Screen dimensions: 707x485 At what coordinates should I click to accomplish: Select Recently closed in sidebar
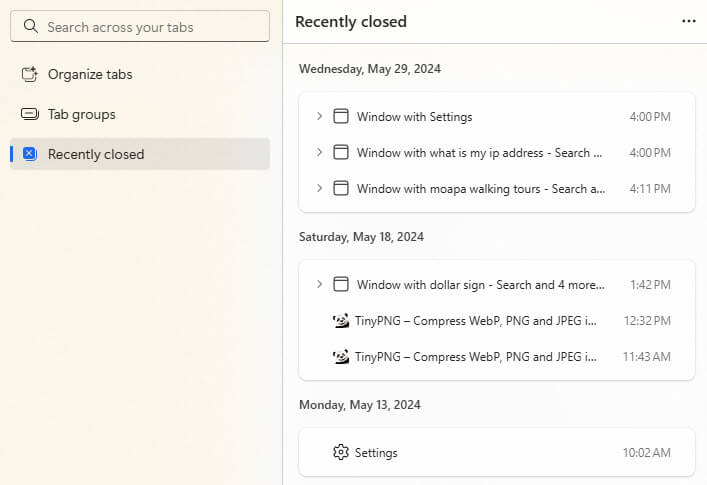(140, 154)
